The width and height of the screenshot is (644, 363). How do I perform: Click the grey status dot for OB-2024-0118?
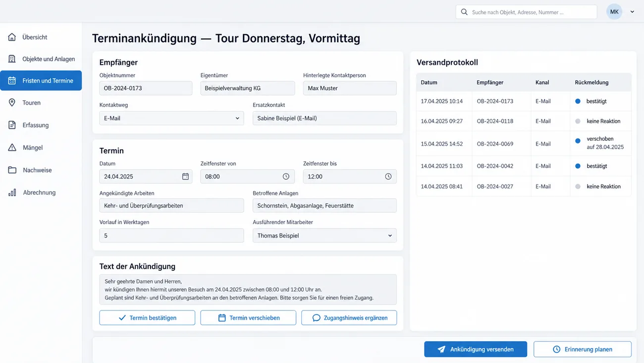coord(578,121)
